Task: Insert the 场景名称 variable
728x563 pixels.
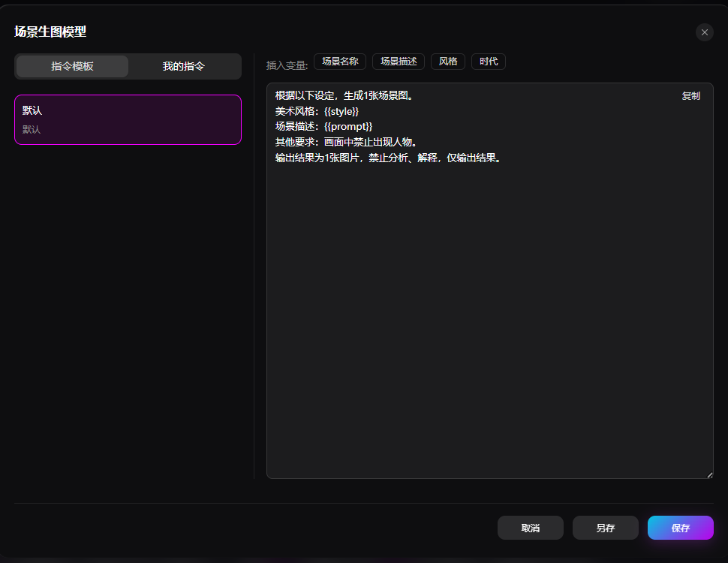Action: point(340,62)
